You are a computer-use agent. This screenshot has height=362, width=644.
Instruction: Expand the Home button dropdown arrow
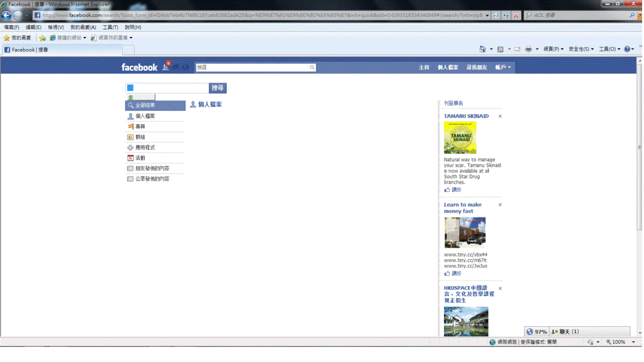[491, 49]
